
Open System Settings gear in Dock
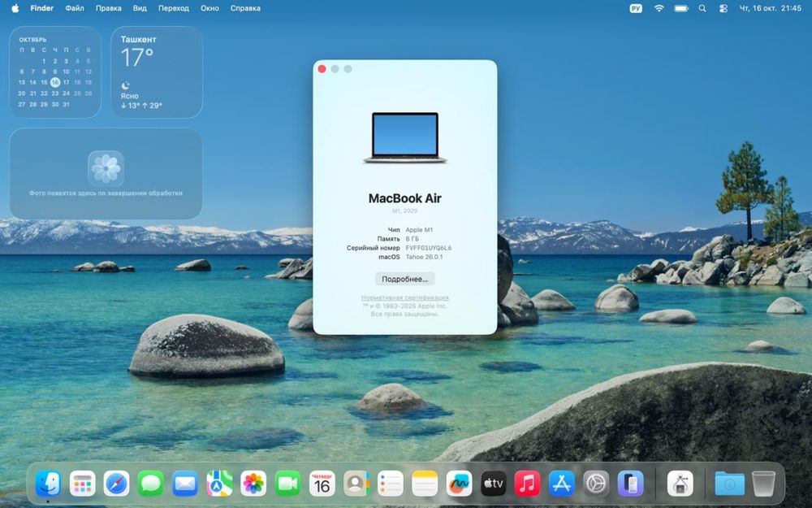click(x=596, y=484)
